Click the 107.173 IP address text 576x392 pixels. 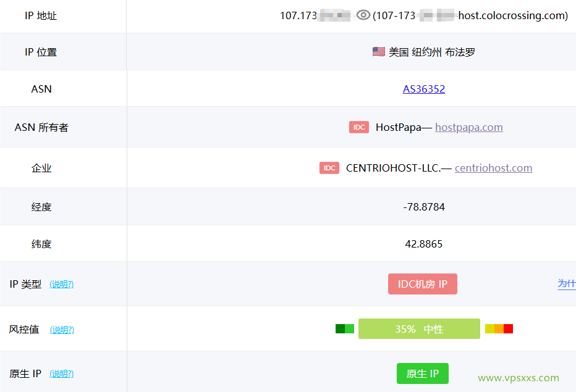[299, 15]
